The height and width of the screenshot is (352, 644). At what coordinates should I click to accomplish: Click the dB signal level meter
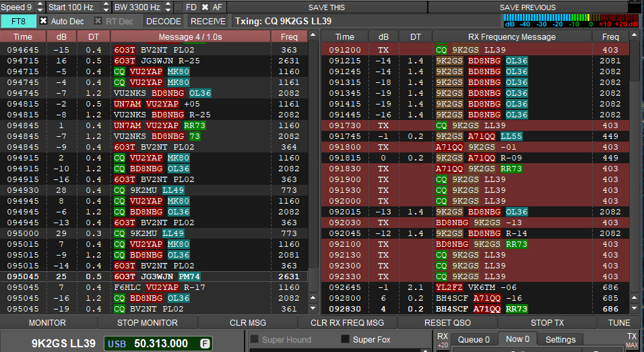coord(571,20)
